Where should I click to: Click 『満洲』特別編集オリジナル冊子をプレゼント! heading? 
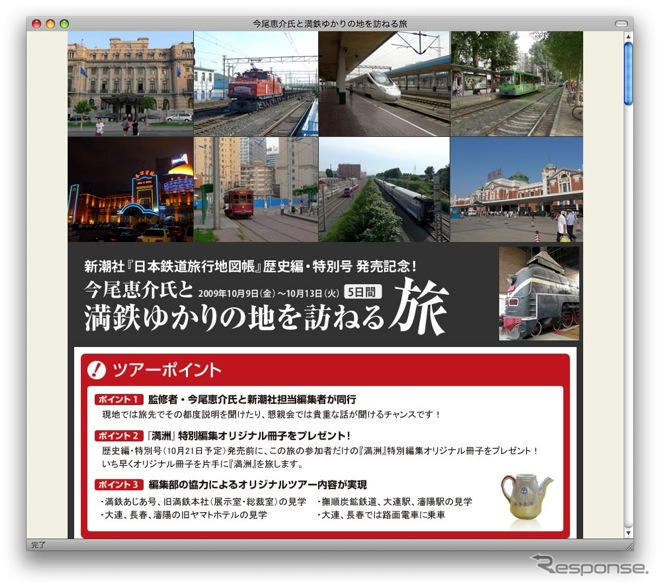249,436
